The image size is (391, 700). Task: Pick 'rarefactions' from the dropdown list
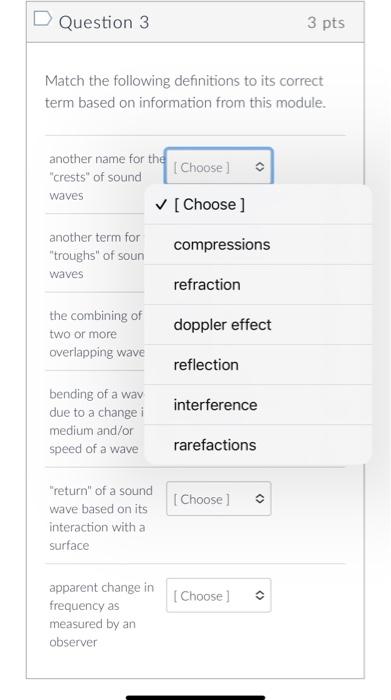tap(258, 445)
